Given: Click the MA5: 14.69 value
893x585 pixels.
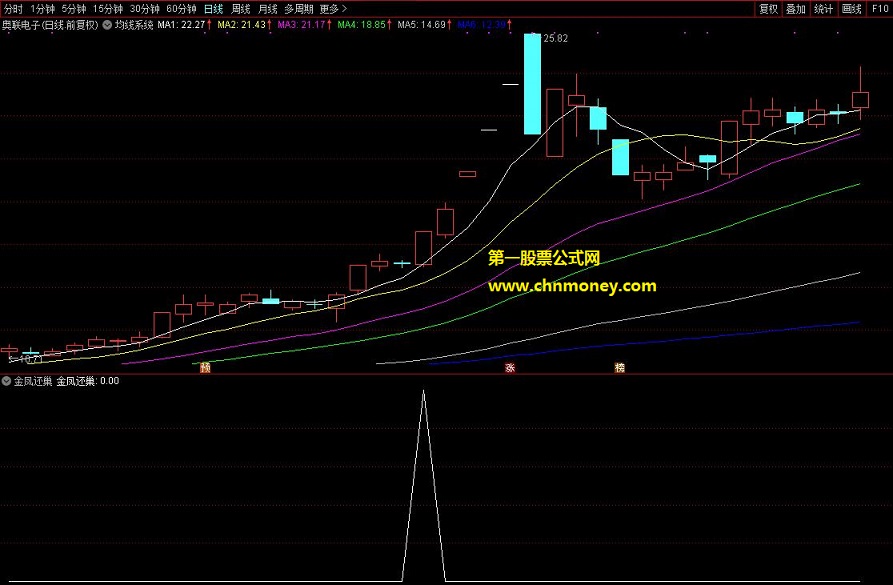Looking at the screenshot, I should [x=421, y=25].
